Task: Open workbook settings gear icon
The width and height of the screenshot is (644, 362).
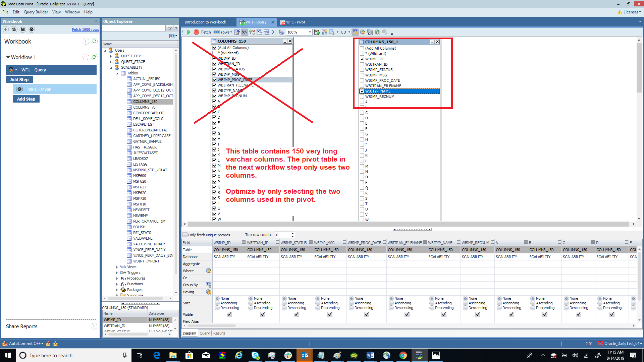Action: tap(32, 29)
